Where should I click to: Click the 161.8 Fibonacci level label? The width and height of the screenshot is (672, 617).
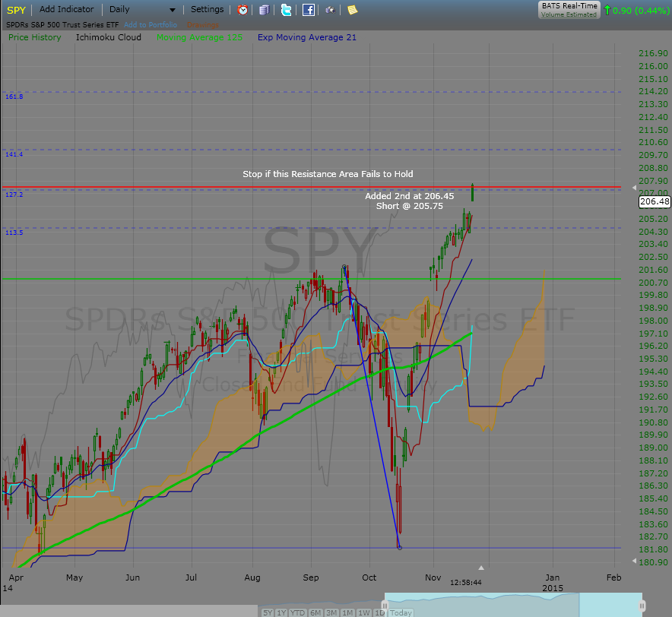click(14, 97)
